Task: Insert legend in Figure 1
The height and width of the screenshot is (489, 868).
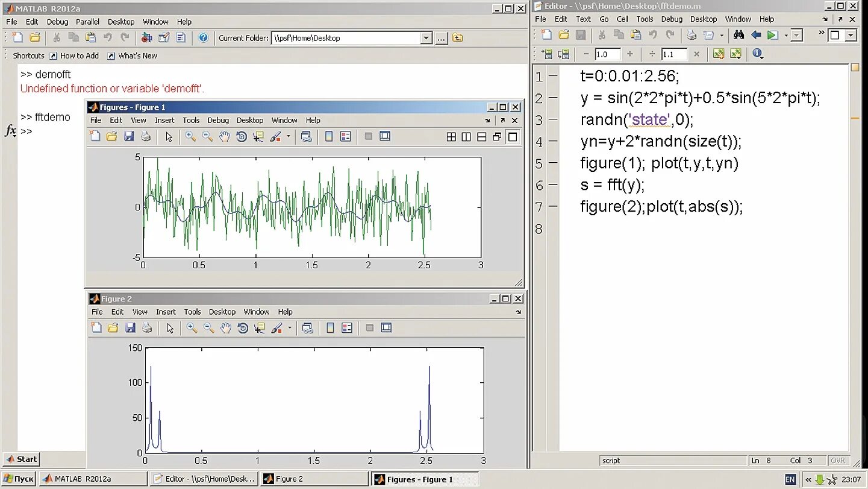Action: [x=345, y=137]
